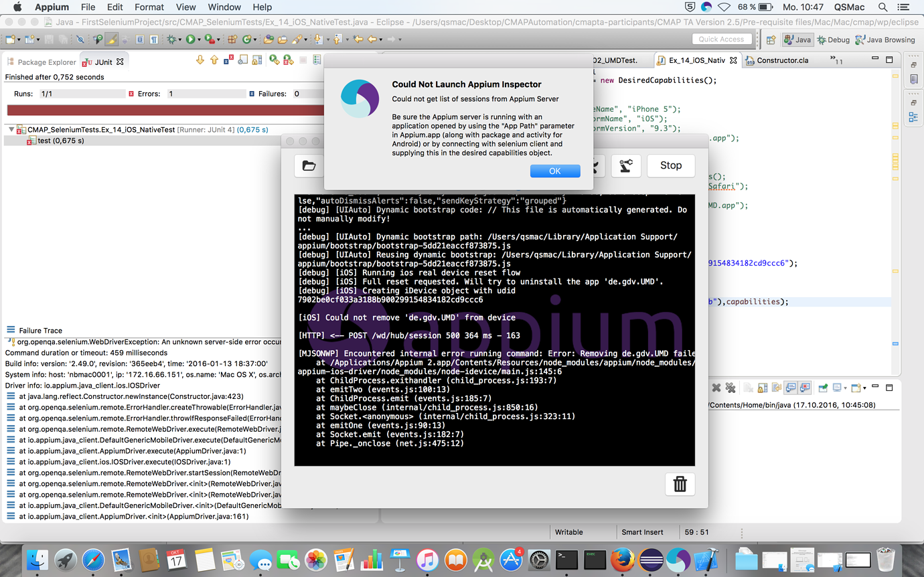Show hidden editor tabs chevron '11'
The width and height of the screenshot is (924, 577).
(x=836, y=60)
